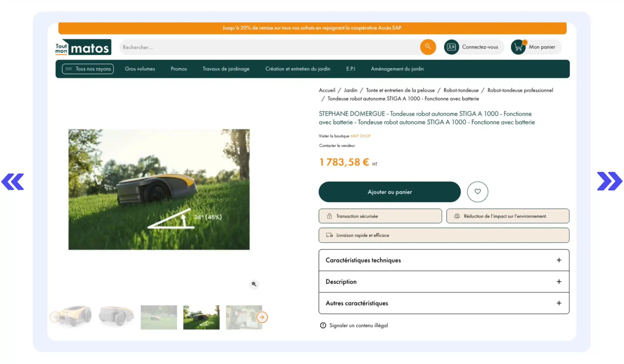624x364 pixels.
Task: Click the hamburger icon in Tous nos rayons
Action: pyautogui.click(x=68, y=69)
